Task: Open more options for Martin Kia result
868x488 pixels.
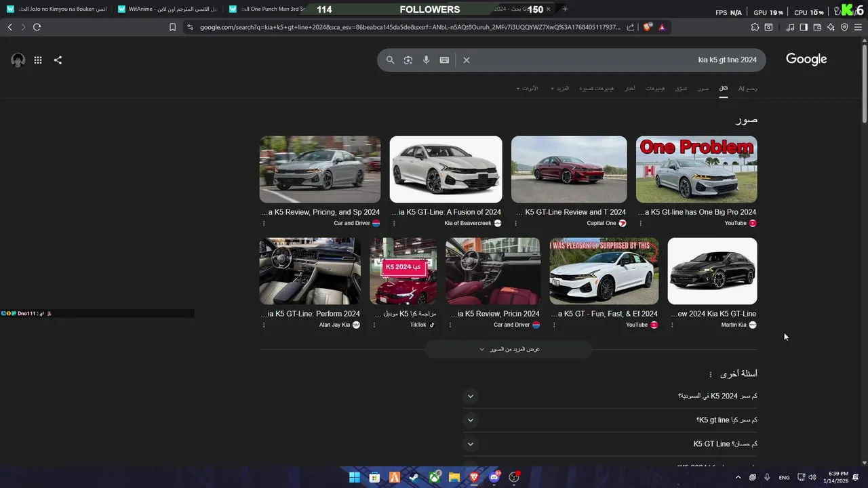Action: [672, 325]
